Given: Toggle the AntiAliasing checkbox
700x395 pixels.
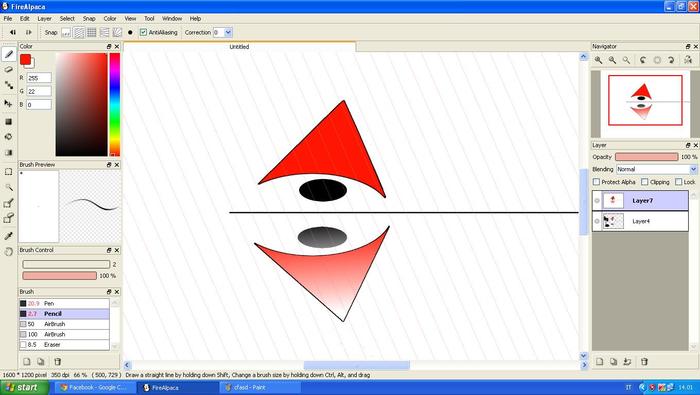Looking at the screenshot, I should coord(143,32).
